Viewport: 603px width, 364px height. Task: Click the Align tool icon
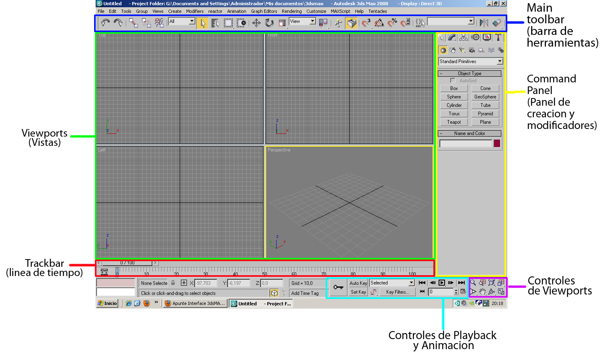coord(497,23)
